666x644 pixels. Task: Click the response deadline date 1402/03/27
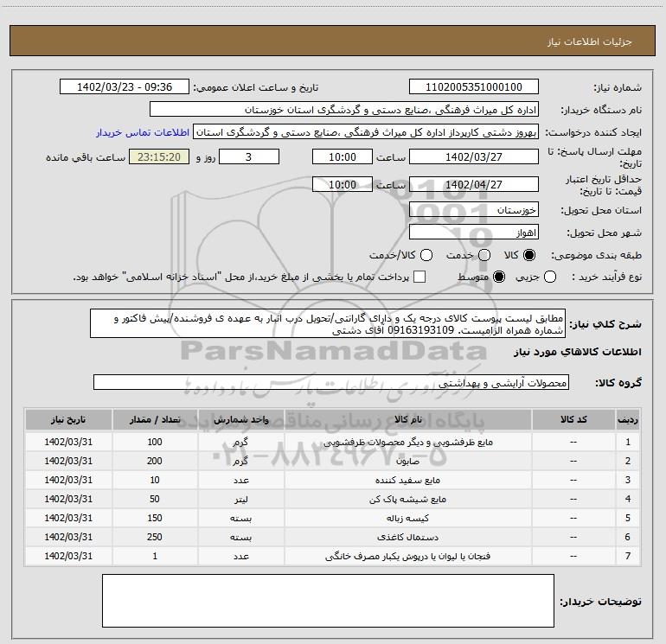point(474,156)
